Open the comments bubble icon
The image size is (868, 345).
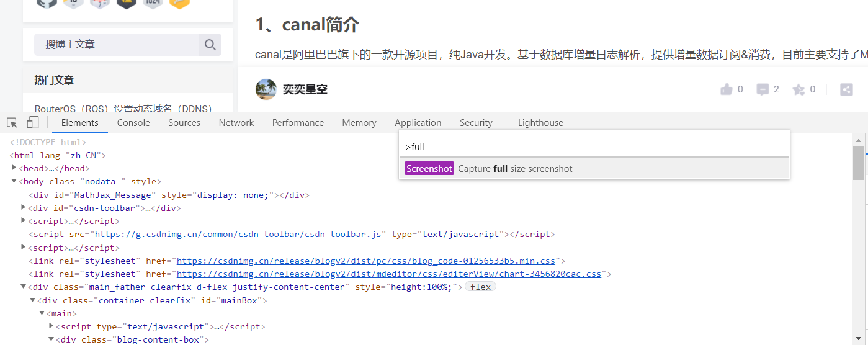763,89
